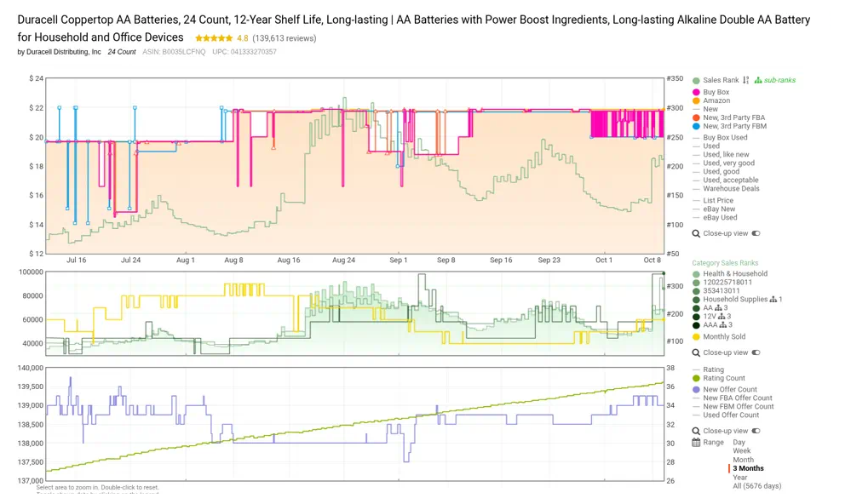Viewport: 851px width, 504px height.
Task: Set range to Year
Action: pyautogui.click(x=740, y=478)
